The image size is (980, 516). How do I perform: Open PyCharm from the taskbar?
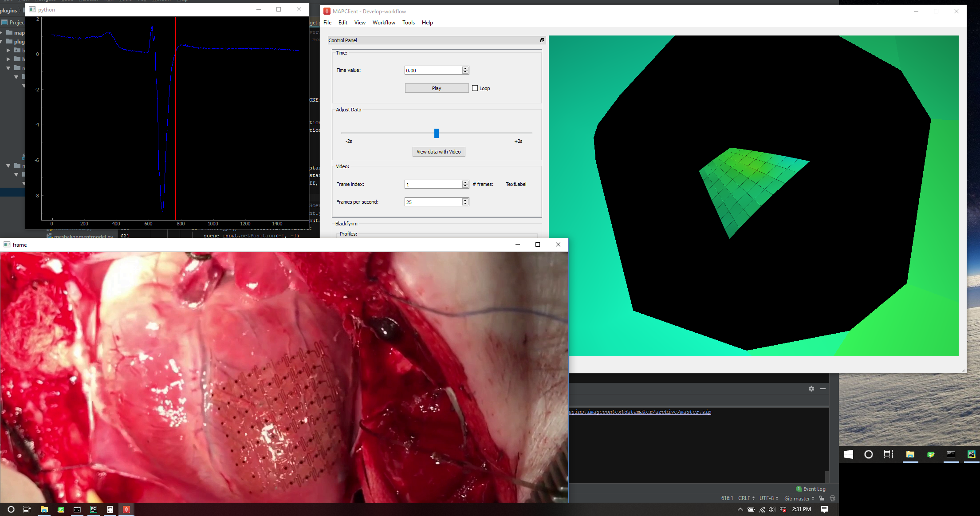[x=94, y=509]
